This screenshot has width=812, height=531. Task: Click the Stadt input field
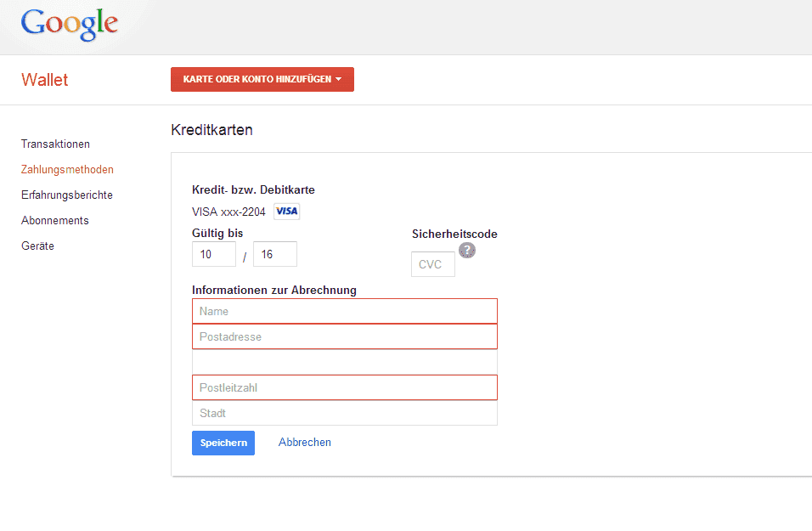[345, 413]
